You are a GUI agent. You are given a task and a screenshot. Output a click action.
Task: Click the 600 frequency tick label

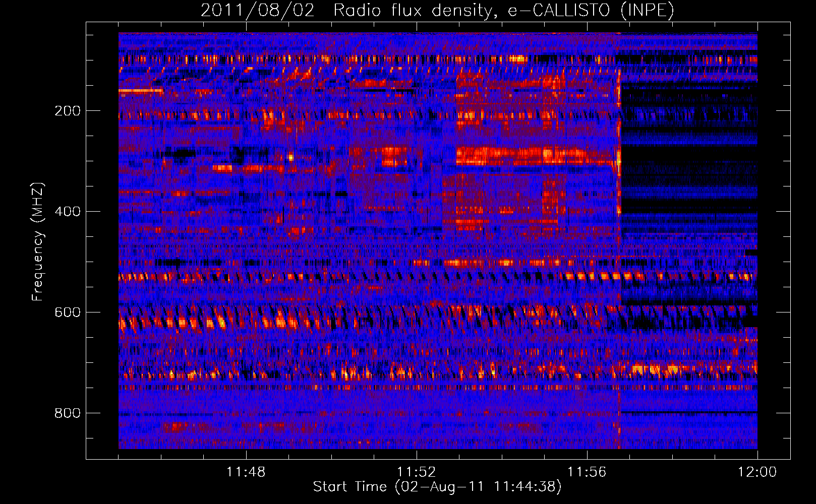67,312
